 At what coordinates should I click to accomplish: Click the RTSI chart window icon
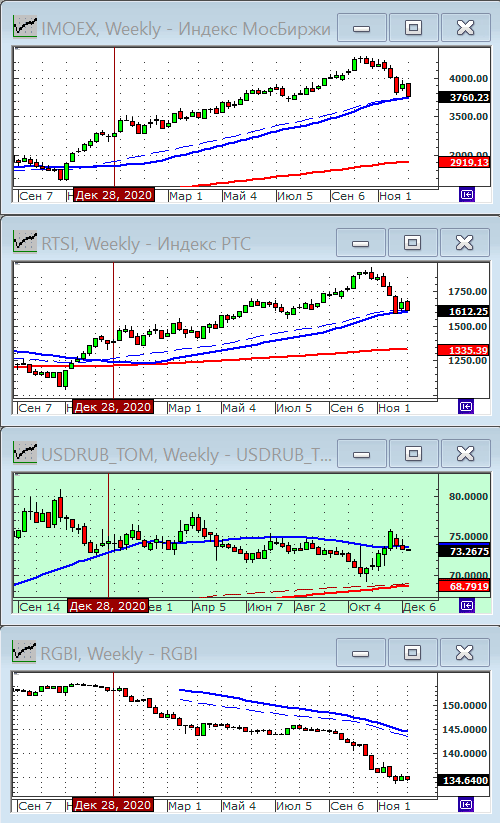[x=25, y=242]
